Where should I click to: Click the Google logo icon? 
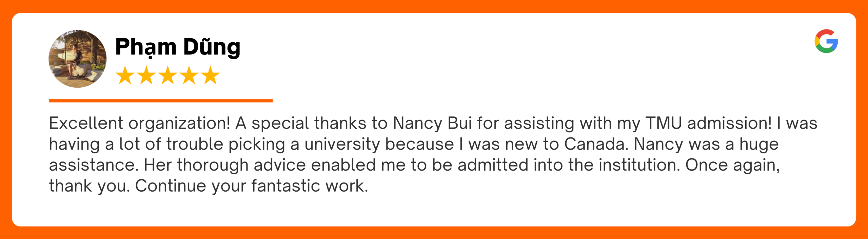click(826, 41)
